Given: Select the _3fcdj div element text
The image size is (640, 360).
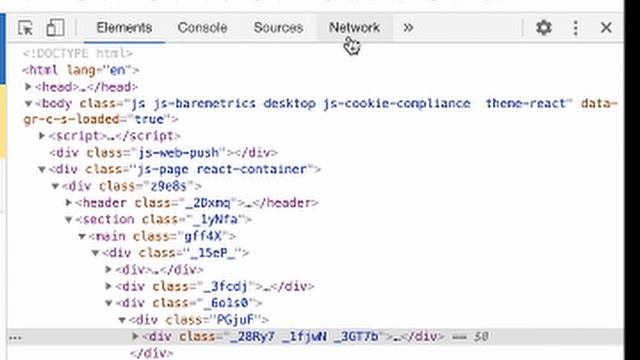Looking at the screenshot, I should coord(215,286).
